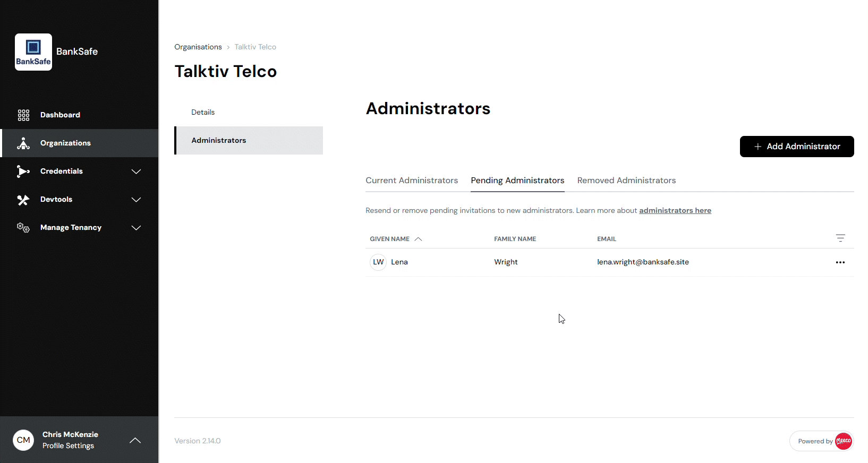This screenshot has height=463, width=868.
Task: Click the plus icon in Add Administrator
Action: pyautogui.click(x=758, y=147)
